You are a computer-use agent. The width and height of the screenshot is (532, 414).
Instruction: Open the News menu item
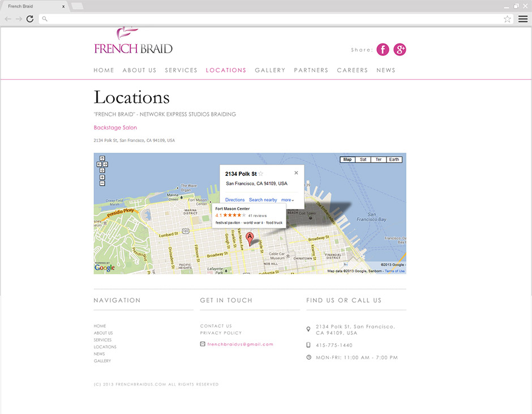386,70
